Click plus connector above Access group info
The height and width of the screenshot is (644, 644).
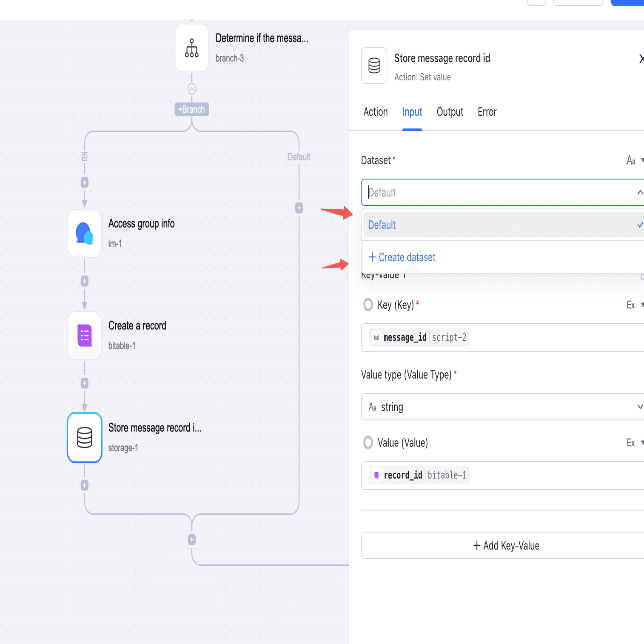85,182
